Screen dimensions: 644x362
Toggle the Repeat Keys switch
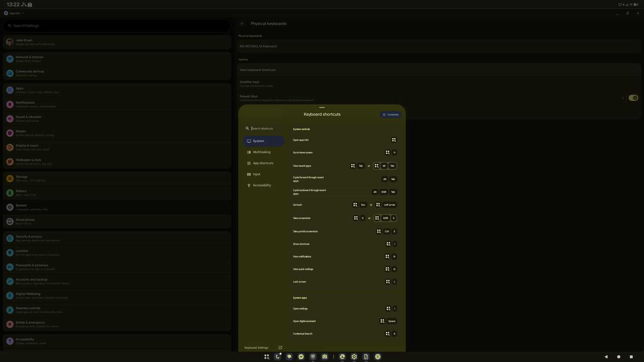click(x=633, y=98)
